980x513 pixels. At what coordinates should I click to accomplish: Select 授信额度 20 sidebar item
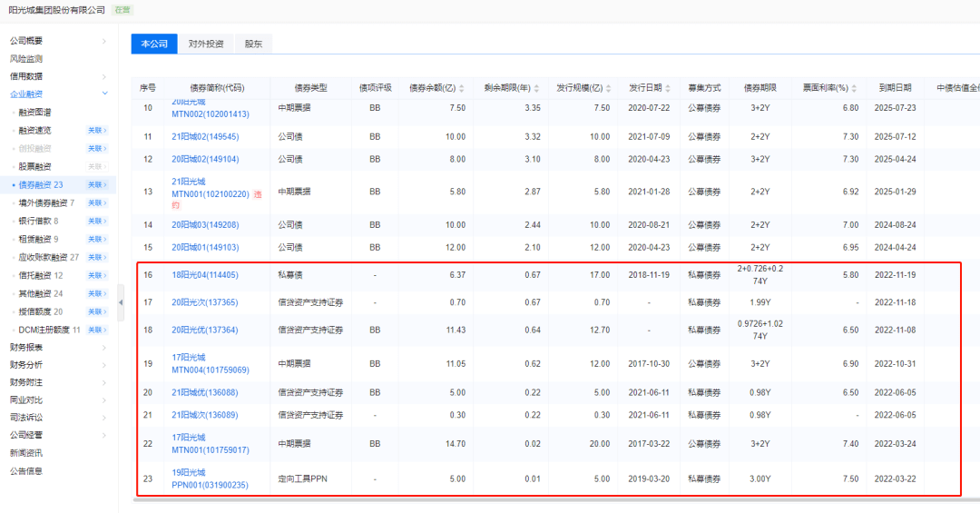click(41, 312)
